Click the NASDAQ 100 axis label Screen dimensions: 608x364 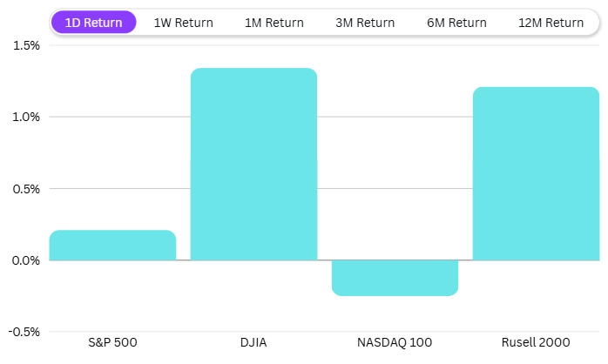395,342
